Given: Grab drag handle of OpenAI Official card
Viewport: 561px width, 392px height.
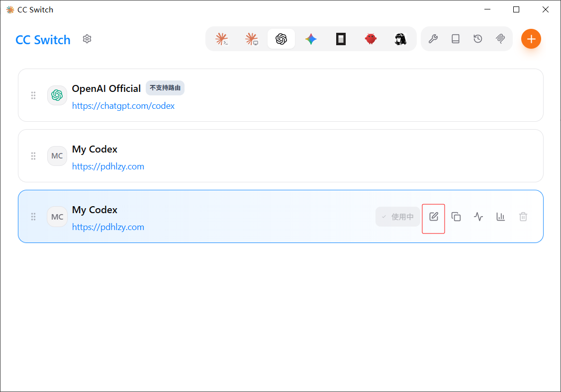Looking at the screenshot, I should click(x=33, y=95).
